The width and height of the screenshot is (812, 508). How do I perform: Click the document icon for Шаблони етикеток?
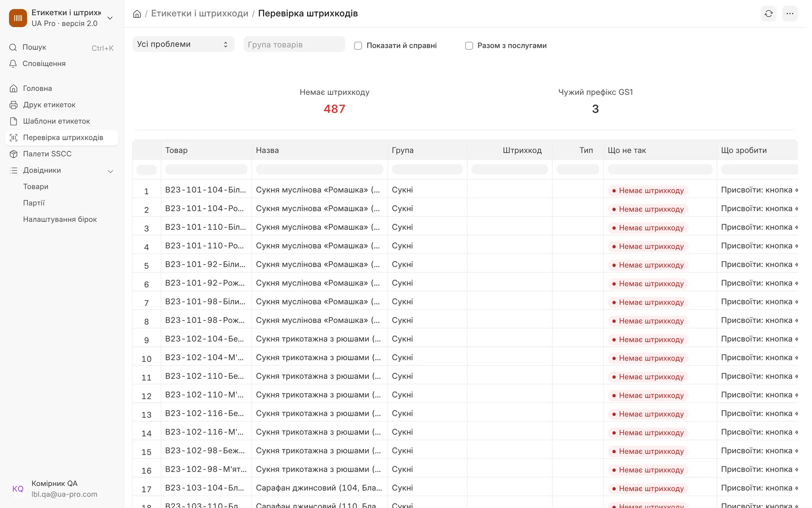coord(14,121)
